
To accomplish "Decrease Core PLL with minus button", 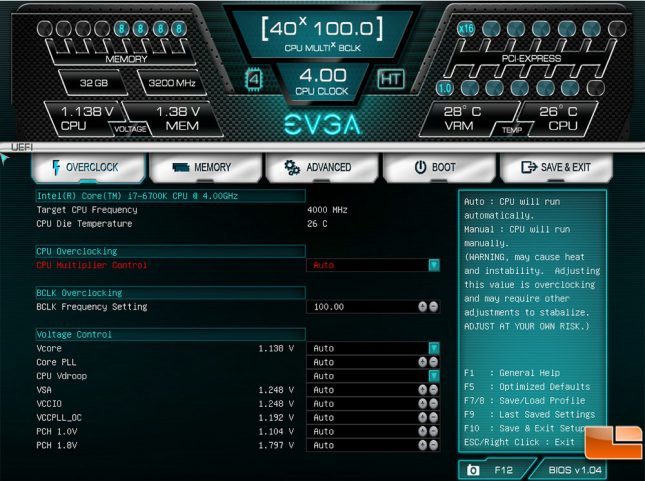I will pos(434,362).
